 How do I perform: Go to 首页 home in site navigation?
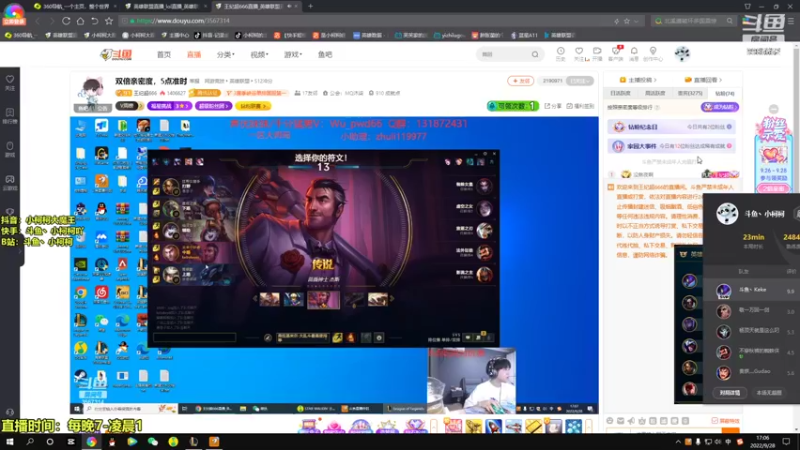click(164, 54)
